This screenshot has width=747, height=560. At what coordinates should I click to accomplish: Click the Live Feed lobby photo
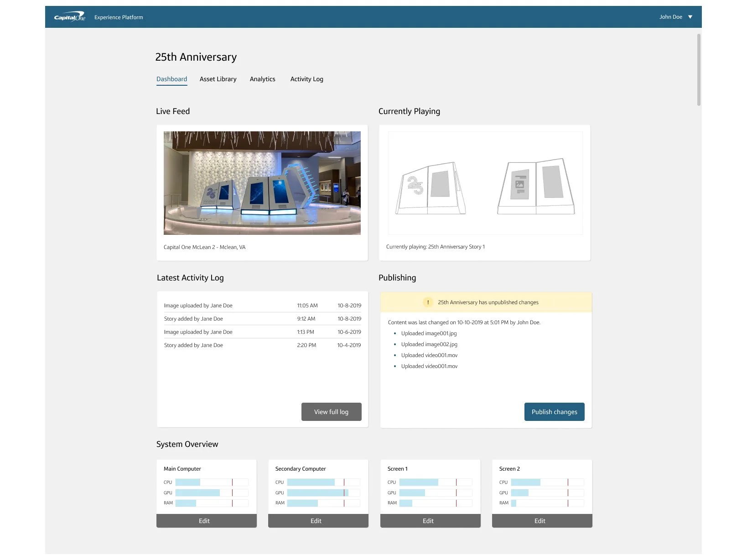(x=262, y=183)
